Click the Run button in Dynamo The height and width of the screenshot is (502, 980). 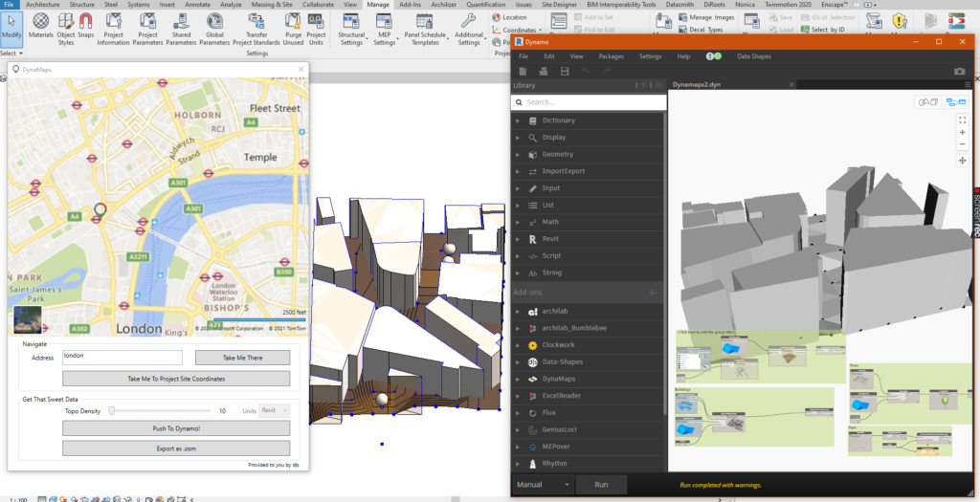tap(601, 485)
